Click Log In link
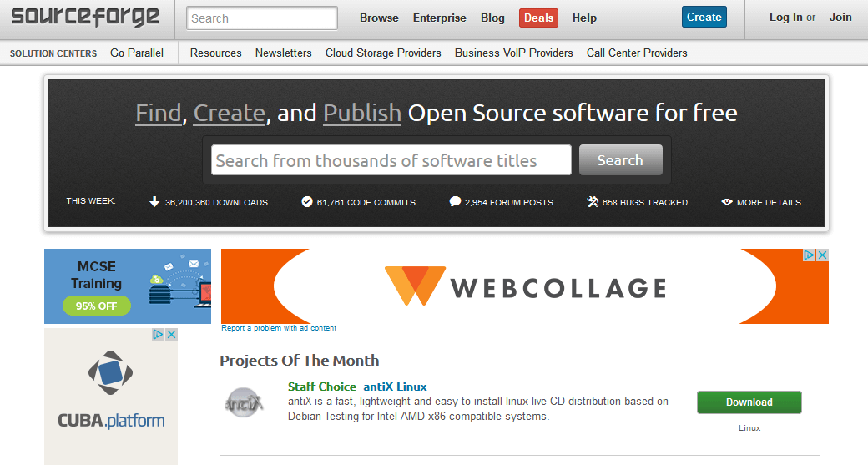The width and height of the screenshot is (868, 465). pos(785,18)
